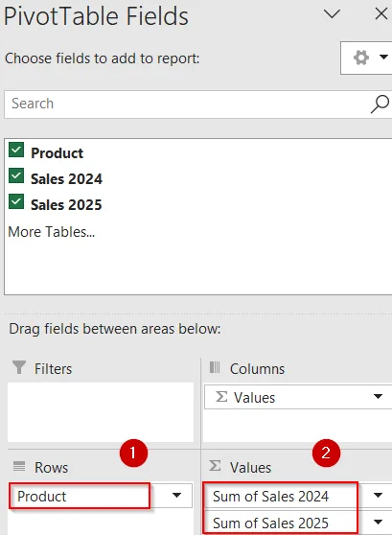Screen dimensions: 392x535
Task: Click the empty Filters drop area
Action: coord(101,412)
